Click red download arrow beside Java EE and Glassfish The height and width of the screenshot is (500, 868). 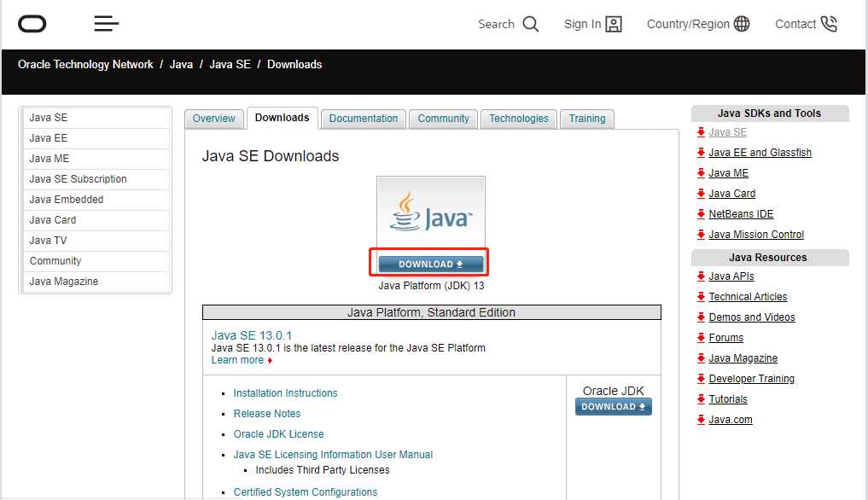701,152
